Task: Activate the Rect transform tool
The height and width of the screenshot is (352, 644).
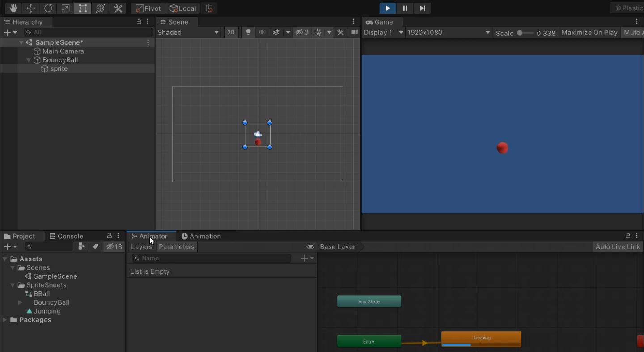Action: click(x=83, y=8)
